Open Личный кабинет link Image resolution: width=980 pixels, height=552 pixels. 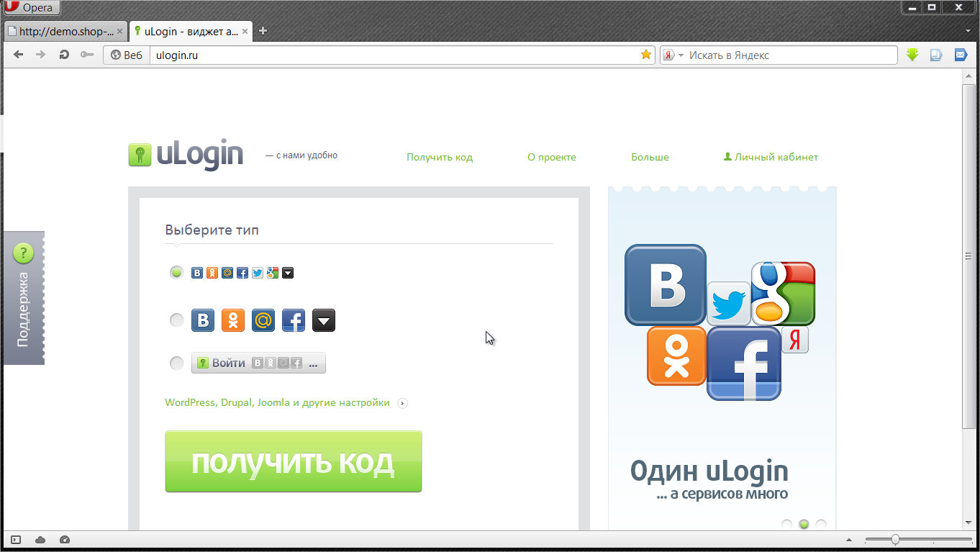coord(771,157)
